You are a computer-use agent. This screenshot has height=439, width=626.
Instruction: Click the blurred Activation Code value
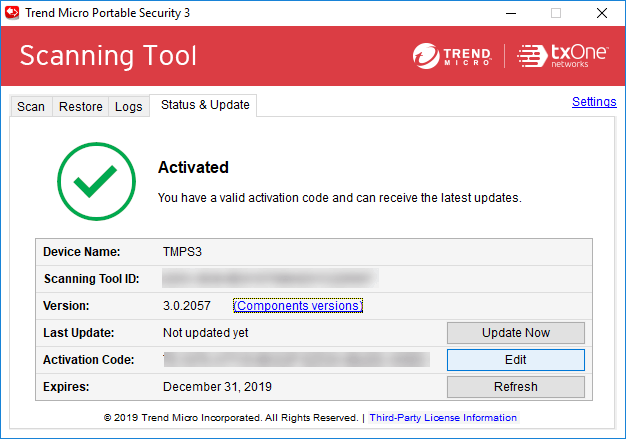pyautogui.click(x=295, y=359)
